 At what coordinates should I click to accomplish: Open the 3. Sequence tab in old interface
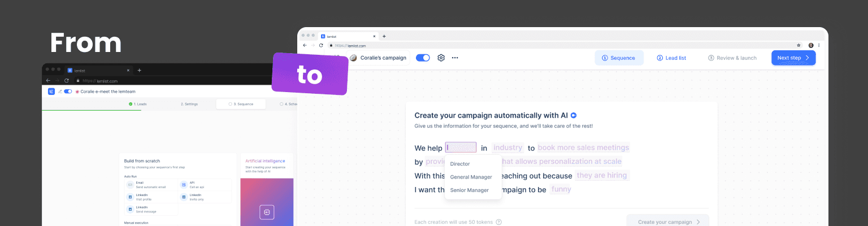click(x=241, y=104)
